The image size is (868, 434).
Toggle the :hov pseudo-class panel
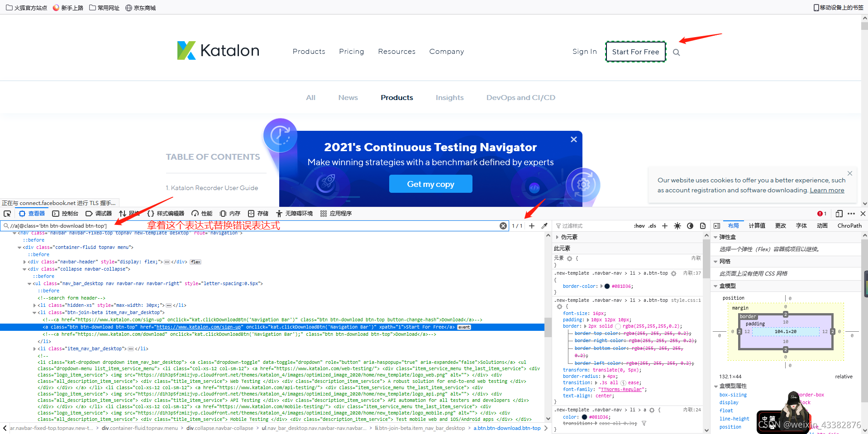coord(639,226)
